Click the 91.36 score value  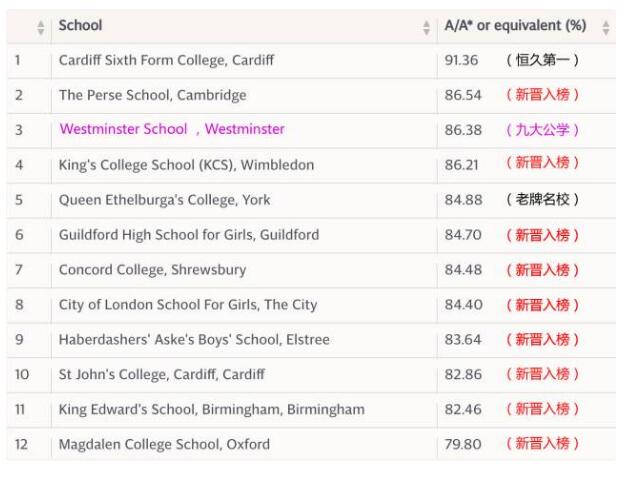pos(461,60)
